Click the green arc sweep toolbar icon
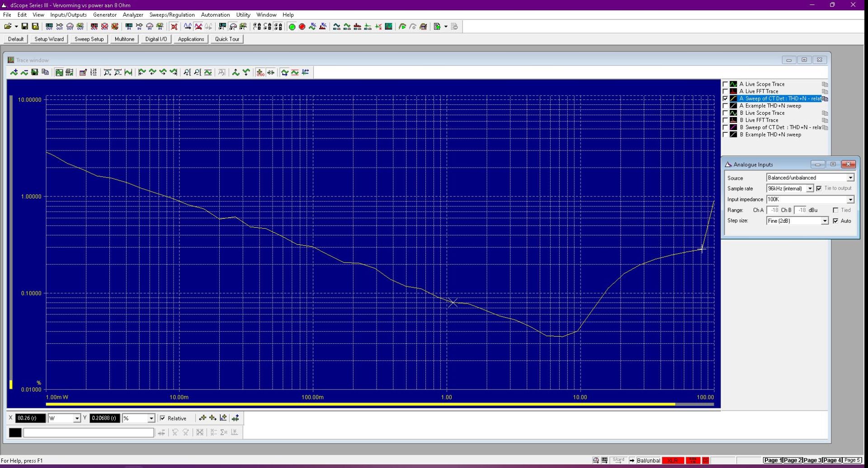The height and width of the screenshot is (468, 868). tap(402, 27)
